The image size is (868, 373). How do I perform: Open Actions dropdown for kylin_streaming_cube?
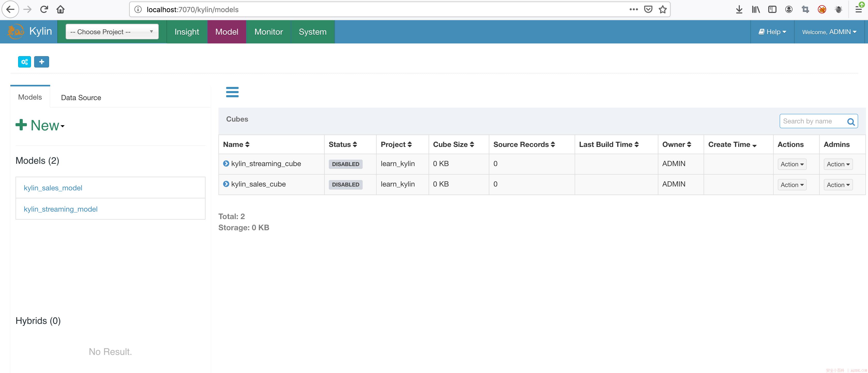pos(792,164)
